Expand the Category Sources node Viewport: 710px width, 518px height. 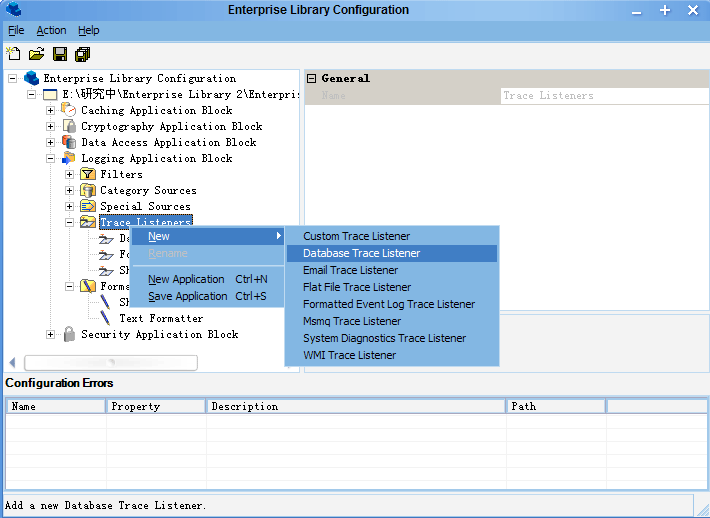click(x=69, y=190)
